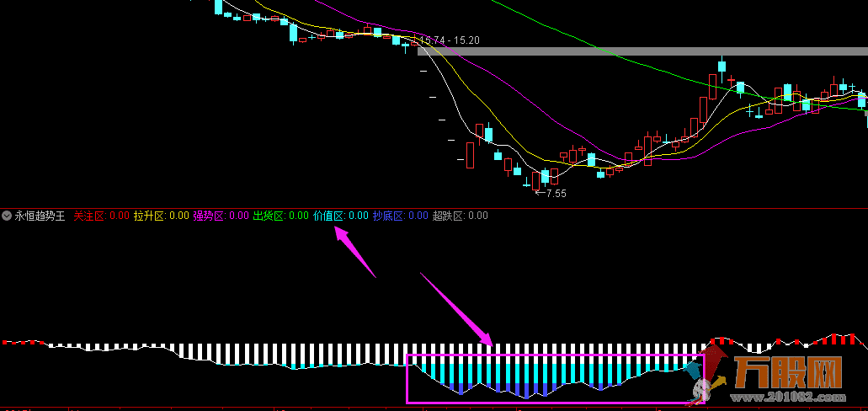
Task: Select the magenta 强势区 legend label
Action: [209, 216]
